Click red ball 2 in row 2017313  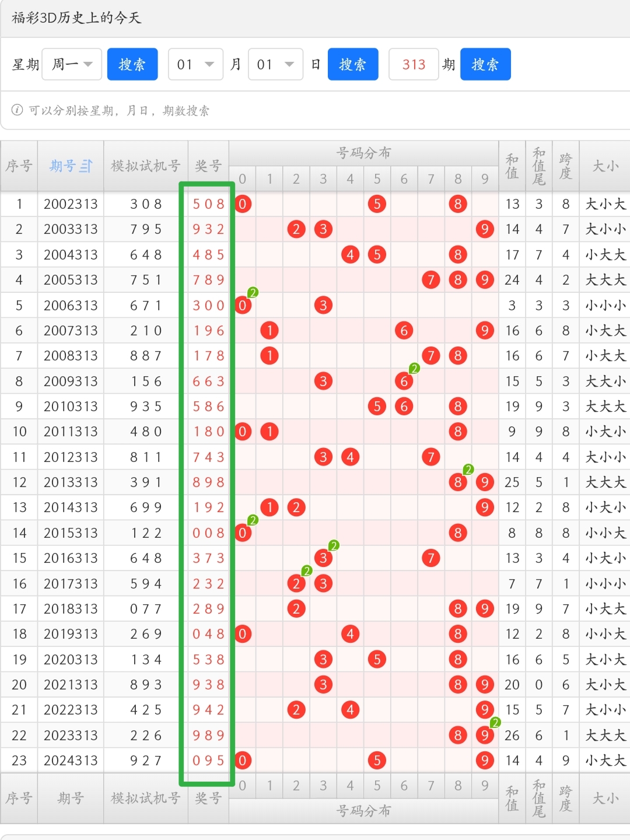pos(296,583)
